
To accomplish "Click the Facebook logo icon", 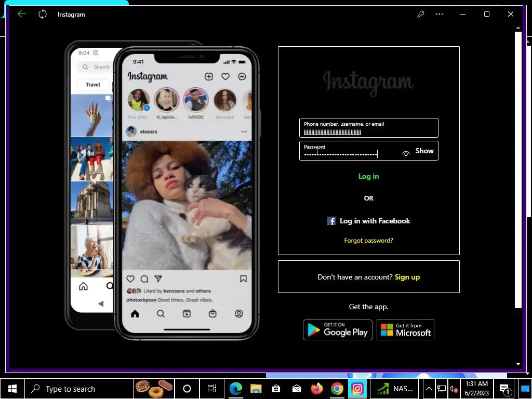I will tap(331, 221).
